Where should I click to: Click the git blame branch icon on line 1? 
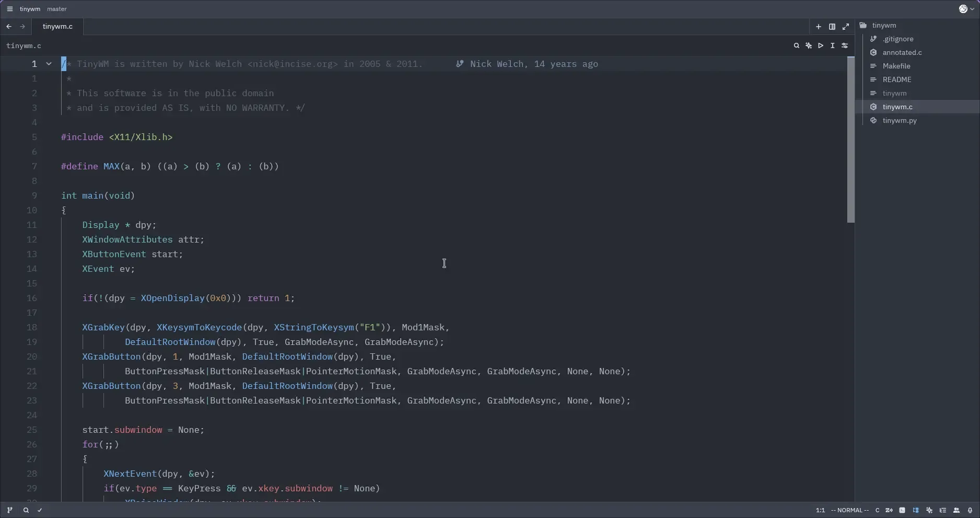pos(460,64)
